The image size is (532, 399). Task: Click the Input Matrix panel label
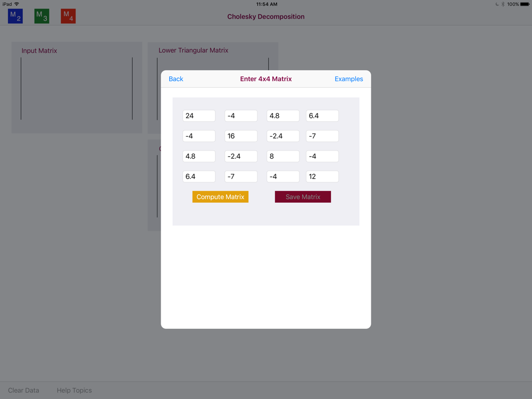39,51
